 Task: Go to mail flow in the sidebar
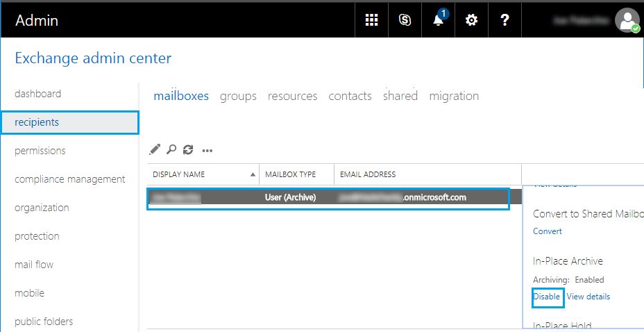coord(34,265)
